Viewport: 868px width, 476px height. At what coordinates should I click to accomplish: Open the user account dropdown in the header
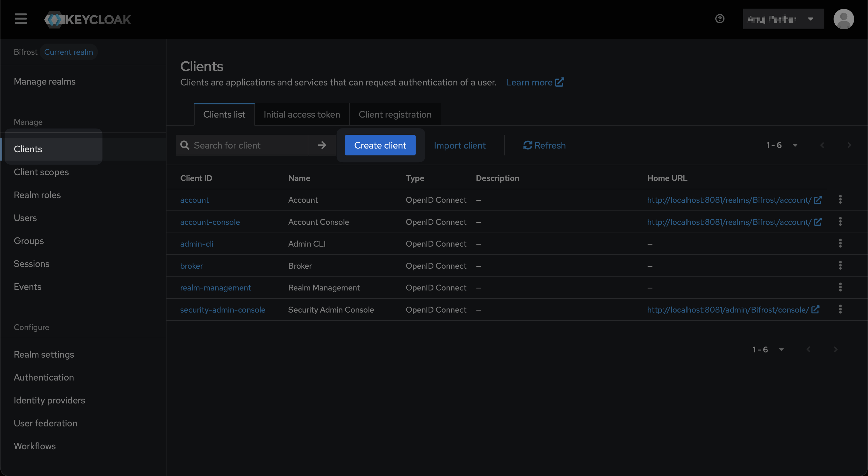[x=783, y=19]
